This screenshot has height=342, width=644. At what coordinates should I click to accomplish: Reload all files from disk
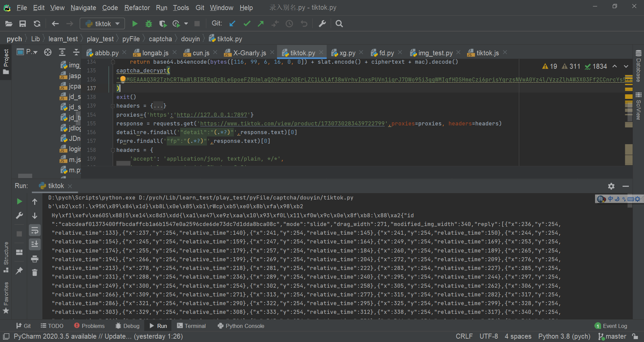37,23
